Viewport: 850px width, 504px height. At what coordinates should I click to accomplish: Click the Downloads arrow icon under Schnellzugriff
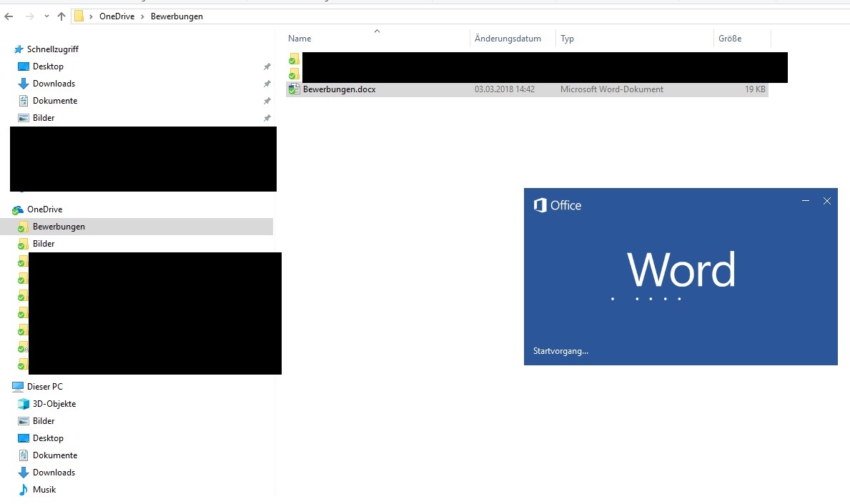coord(24,84)
